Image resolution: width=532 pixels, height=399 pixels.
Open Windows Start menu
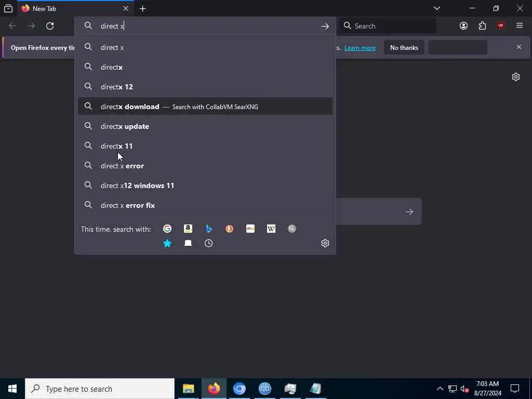(x=12, y=389)
